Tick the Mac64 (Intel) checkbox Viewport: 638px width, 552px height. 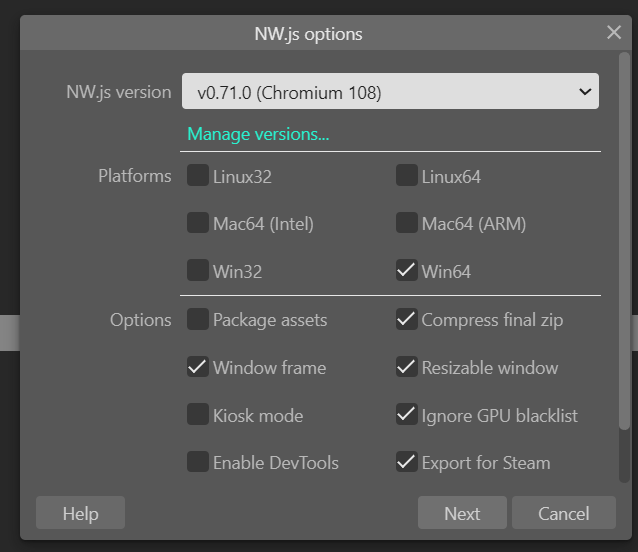[198, 223]
